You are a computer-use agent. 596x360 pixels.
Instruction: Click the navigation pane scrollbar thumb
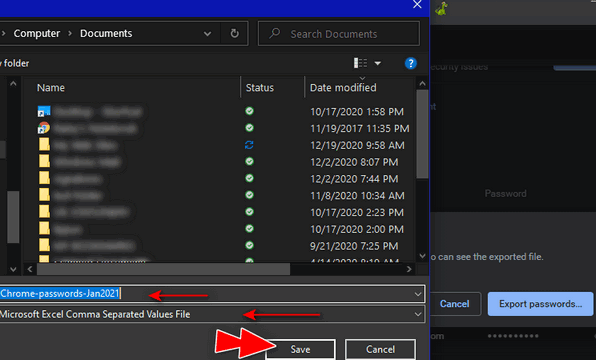[x=13, y=216]
